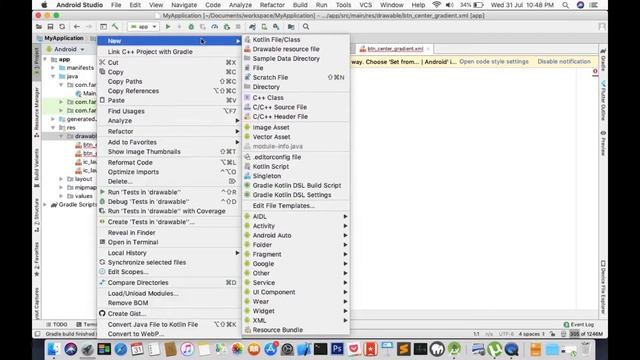Image resolution: width=640 pixels, height=360 pixels.
Task: Open the VCS menu in menu bar
Action: click(x=365, y=5)
